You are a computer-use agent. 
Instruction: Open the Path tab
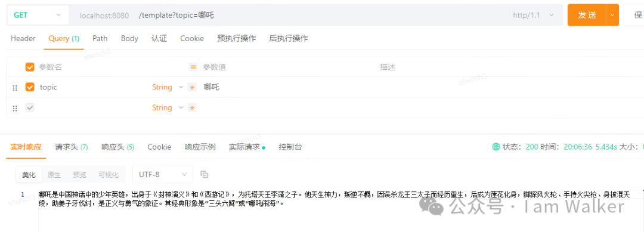[100, 39]
